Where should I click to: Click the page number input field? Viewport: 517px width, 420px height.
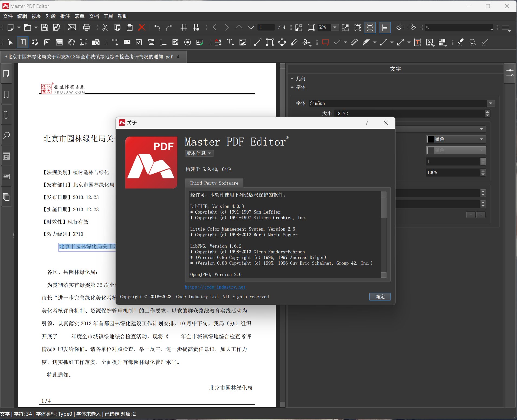click(x=266, y=27)
